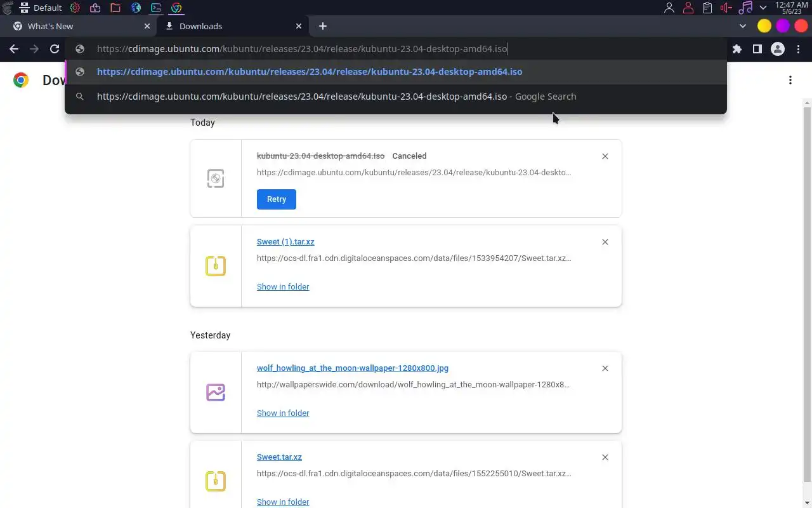812x508 pixels.
Task: Click the browser back arrow
Action: (x=14, y=49)
